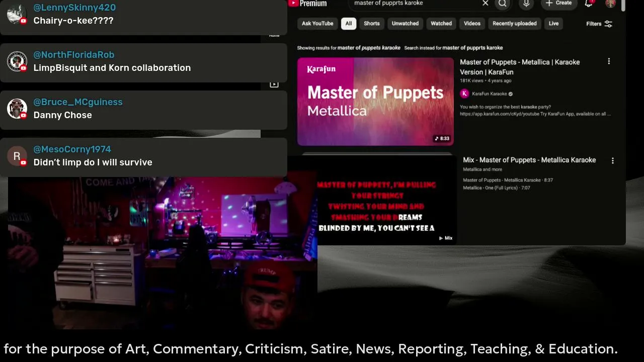Viewport: 644px width, 362px height.
Task: Switch to the Videos filter chip
Action: click(472, 24)
